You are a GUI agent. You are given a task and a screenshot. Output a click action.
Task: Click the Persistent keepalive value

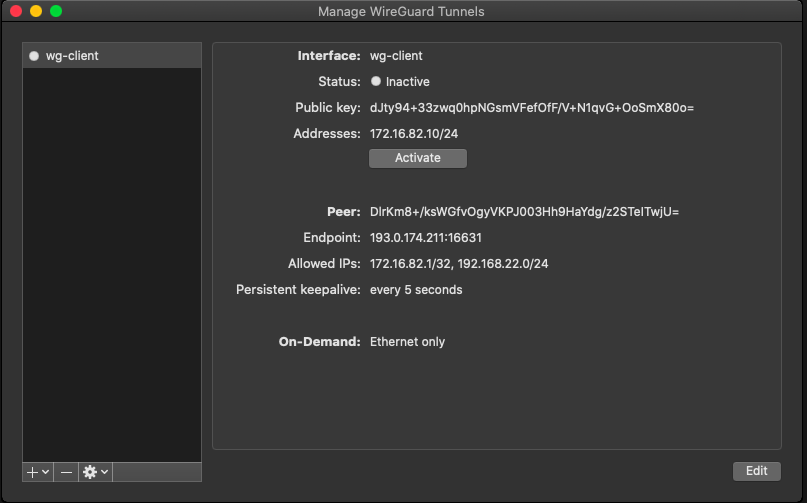[x=416, y=290]
